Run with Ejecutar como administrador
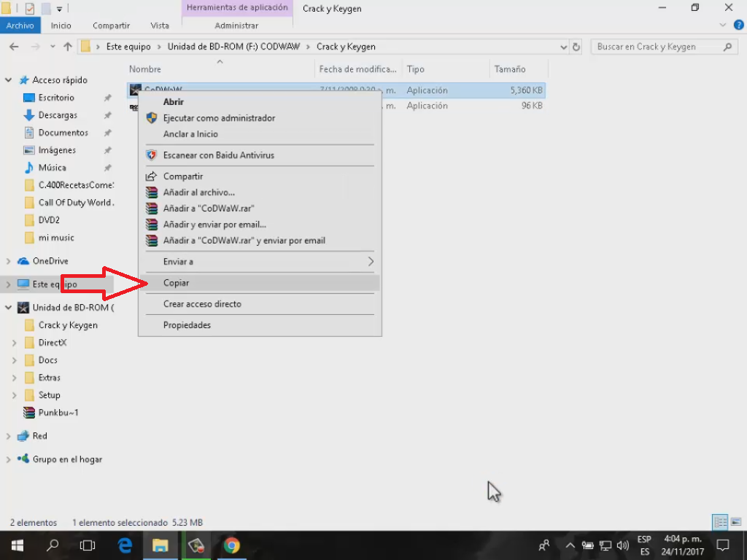747x560 pixels. [x=260, y=118]
